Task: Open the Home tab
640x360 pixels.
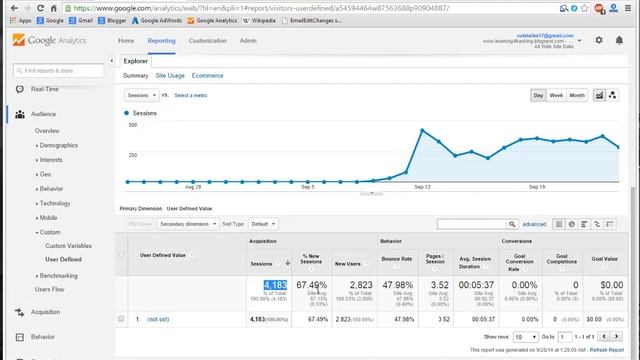Action: [126, 41]
